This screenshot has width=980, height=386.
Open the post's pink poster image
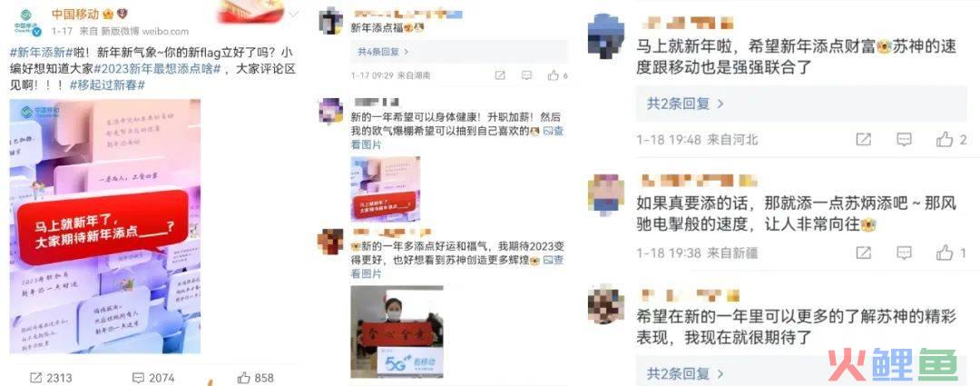tap(105, 226)
